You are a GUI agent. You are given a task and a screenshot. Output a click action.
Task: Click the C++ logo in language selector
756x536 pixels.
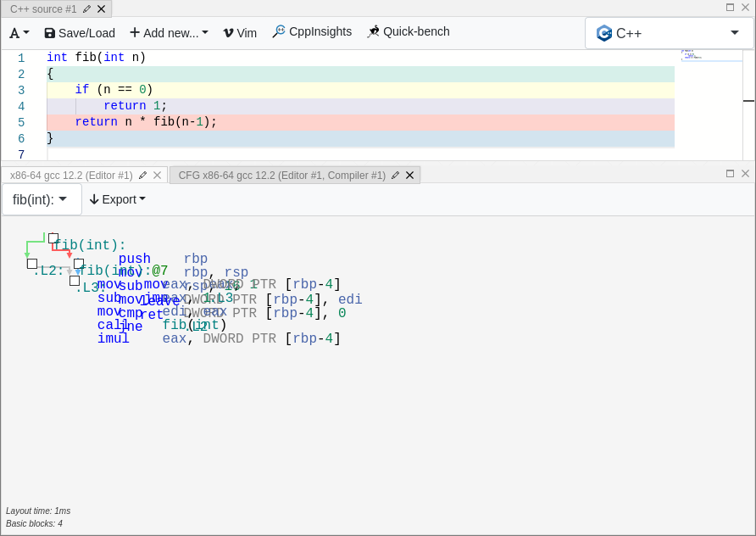pos(603,33)
